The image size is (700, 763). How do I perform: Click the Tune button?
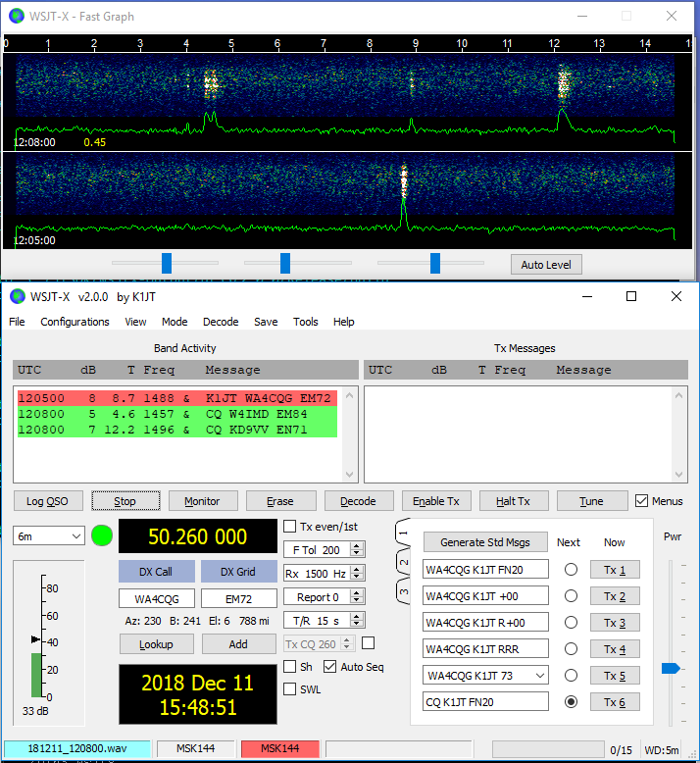click(591, 501)
